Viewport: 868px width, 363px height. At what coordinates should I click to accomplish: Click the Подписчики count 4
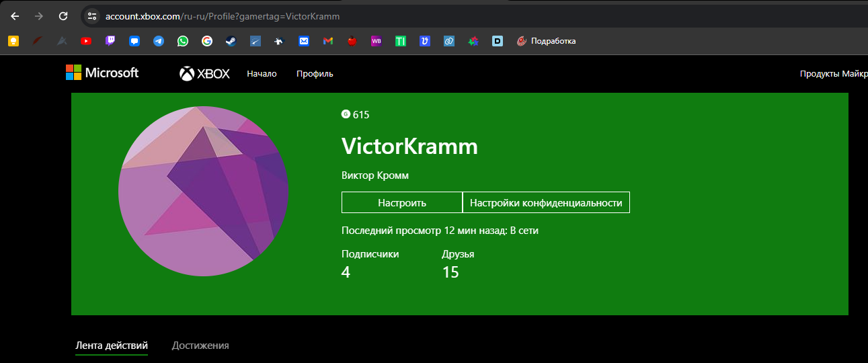[346, 272]
